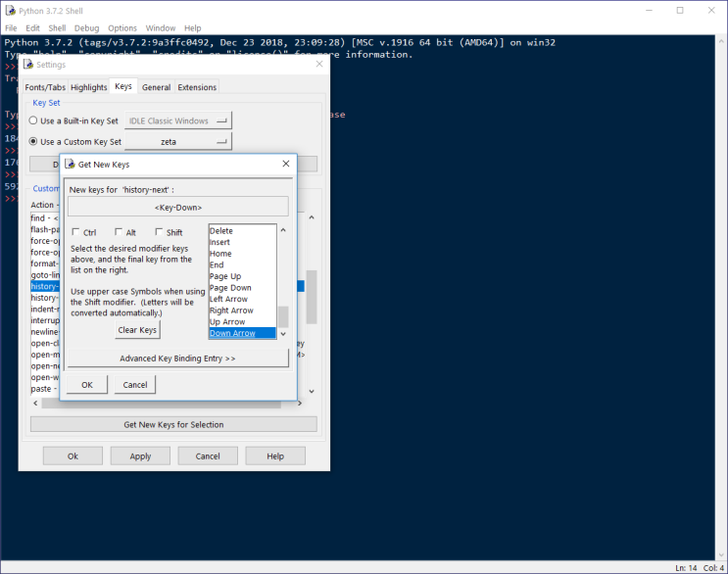Open the Options menu
The height and width of the screenshot is (574, 728).
(x=122, y=28)
